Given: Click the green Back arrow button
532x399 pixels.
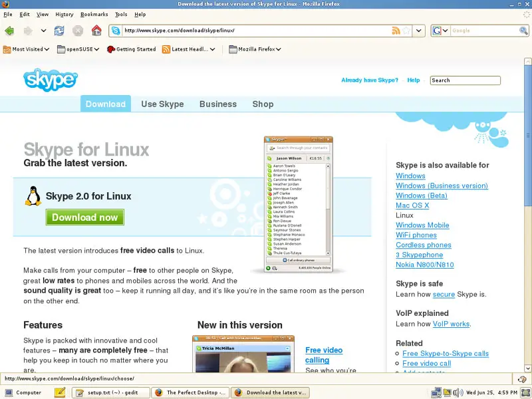Looking at the screenshot, I should pos(9,31).
